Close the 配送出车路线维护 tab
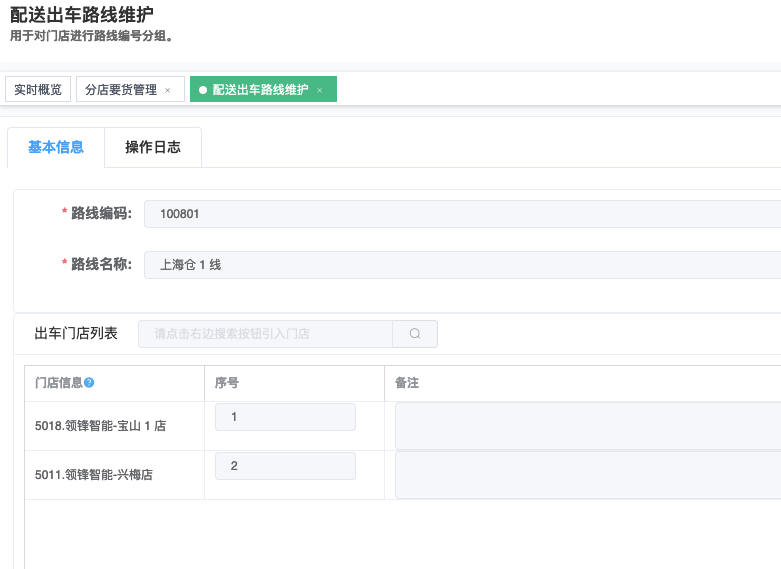Screen dimensions: 781x569 tap(320, 90)
